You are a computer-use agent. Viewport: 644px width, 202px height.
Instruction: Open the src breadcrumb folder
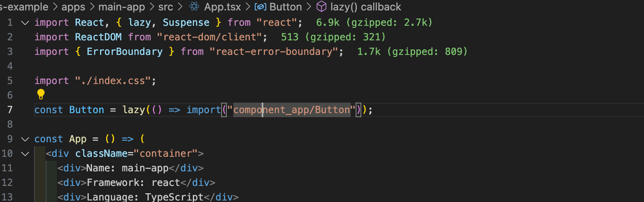[x=165, y=8]
